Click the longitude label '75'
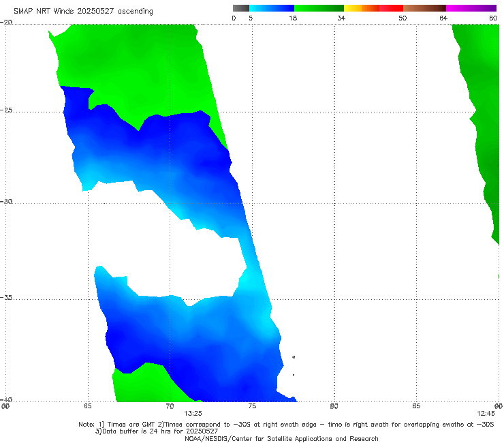This screenshot has height=443, width=504. (252, 406)
